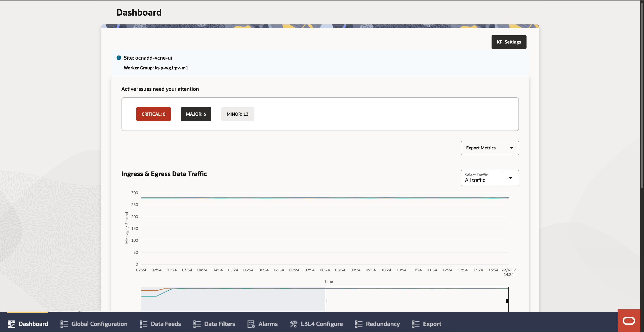Click the Dashboard grid icon in bottom bar
The image size is (644, 332).
coord(11,324)
